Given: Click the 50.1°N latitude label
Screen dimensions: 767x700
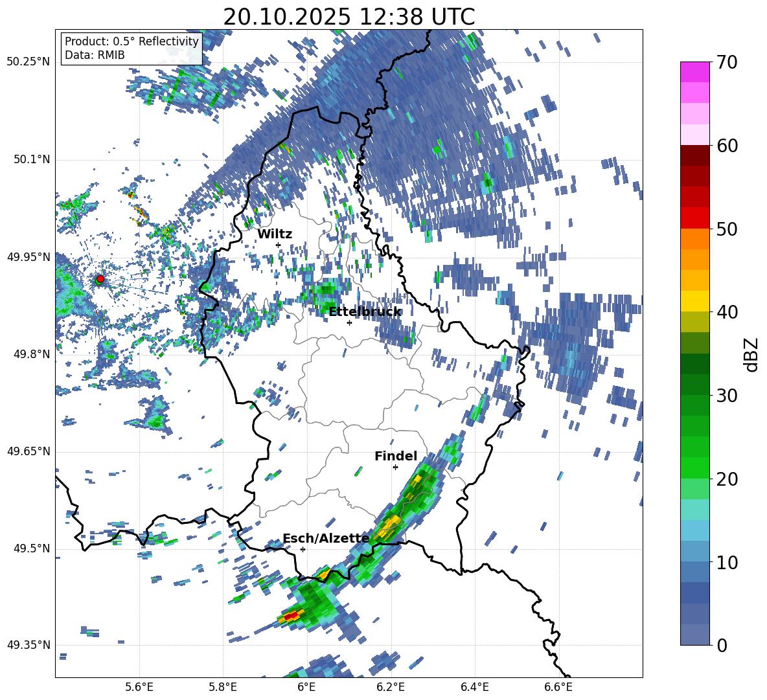Looking at the screenshot, I should pos(31,159).
